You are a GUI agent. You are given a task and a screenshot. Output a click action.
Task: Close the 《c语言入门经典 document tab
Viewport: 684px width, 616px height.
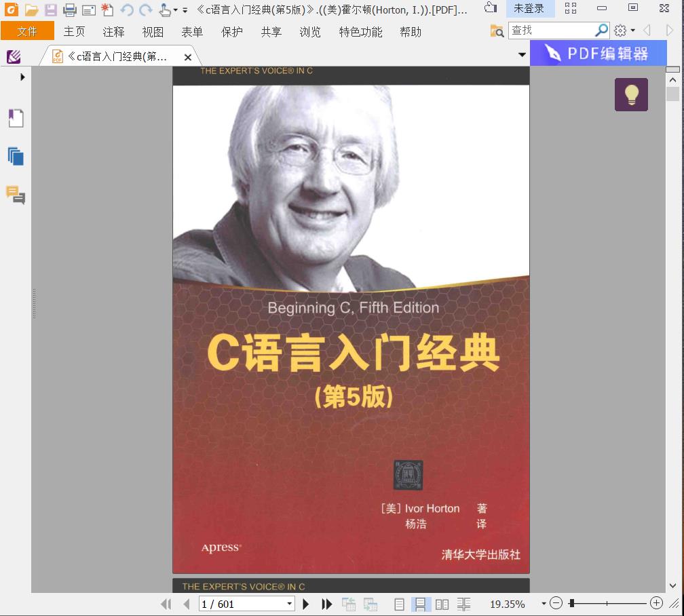tap(188, 57)
